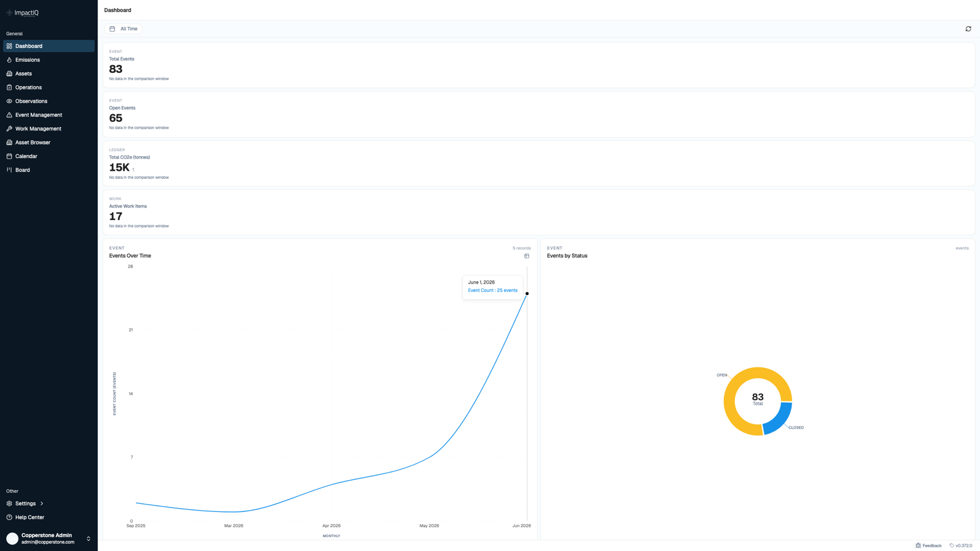Viewport: 980px width, 551px height.
Task: Click the Apr 2026 axis label
Action: 331,526
